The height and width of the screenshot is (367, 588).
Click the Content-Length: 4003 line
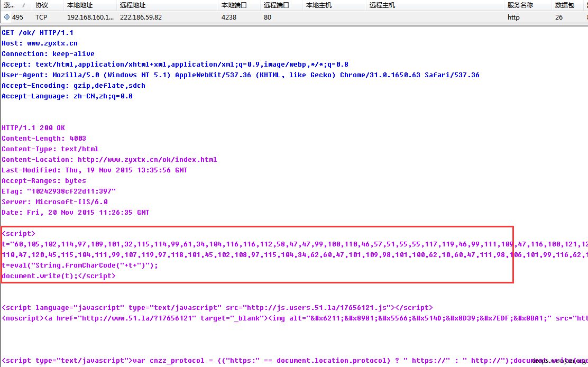click(44, 139)
